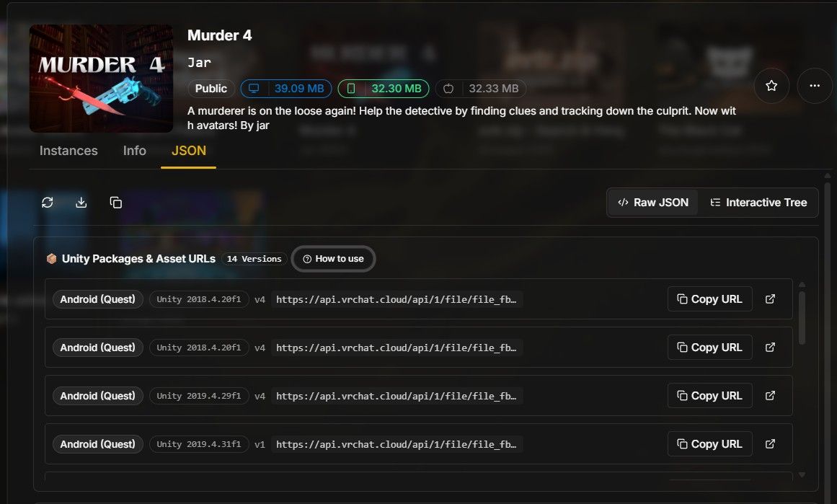Copy URL for second Unity 2018.4.20f1 row
This screenshot has width=837, height=504.
tap(709, 348)
